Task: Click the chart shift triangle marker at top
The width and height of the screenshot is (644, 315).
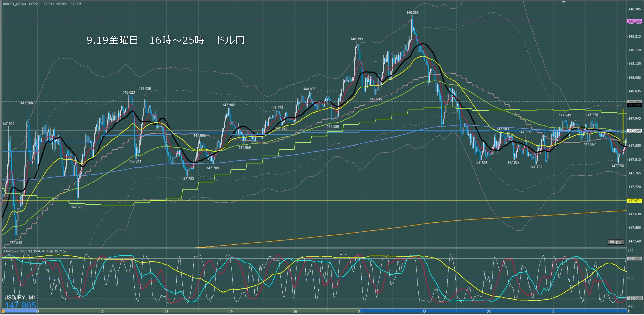Action: coord(564,2)
